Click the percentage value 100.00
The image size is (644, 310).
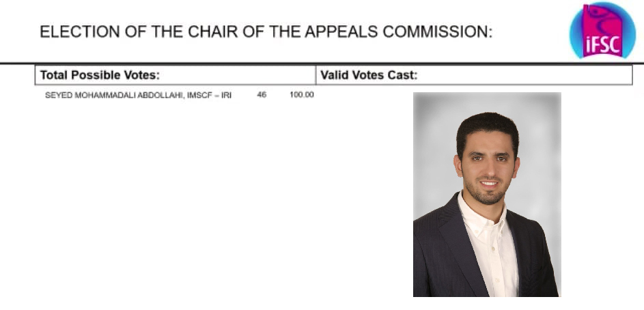(302, 95)
